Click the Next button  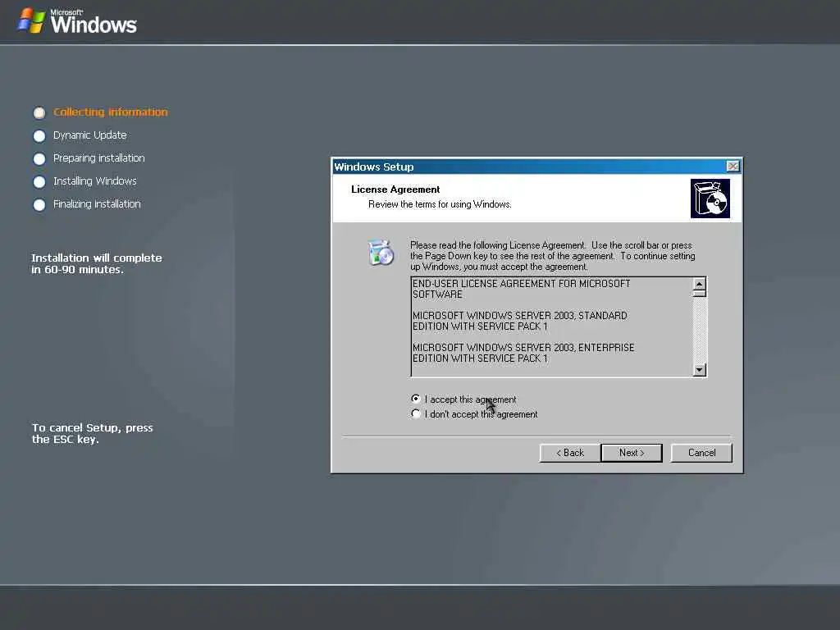pos(632,453)
